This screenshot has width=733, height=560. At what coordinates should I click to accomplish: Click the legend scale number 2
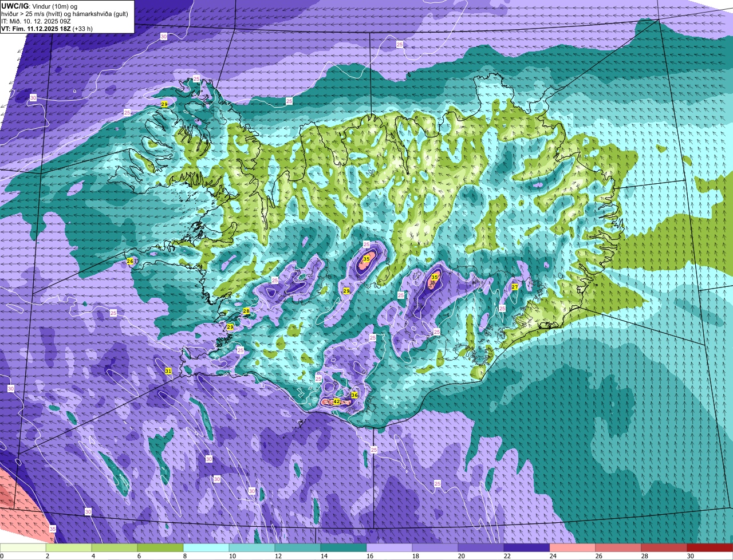pyautogui.click(x=47, y=556)
